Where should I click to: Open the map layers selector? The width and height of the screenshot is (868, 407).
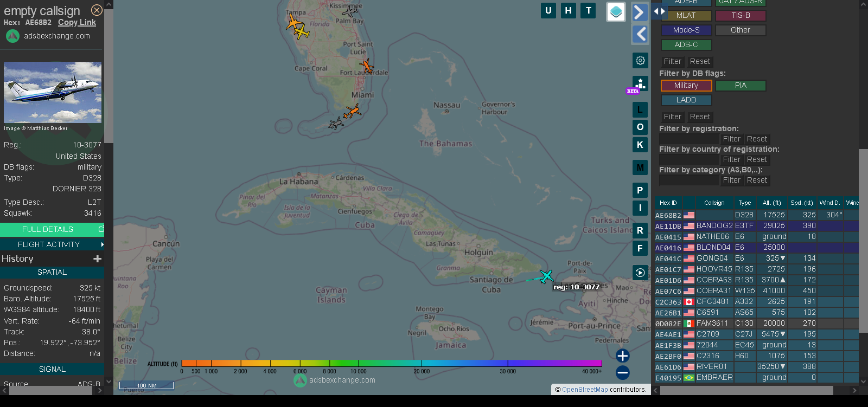pos(616,12)
